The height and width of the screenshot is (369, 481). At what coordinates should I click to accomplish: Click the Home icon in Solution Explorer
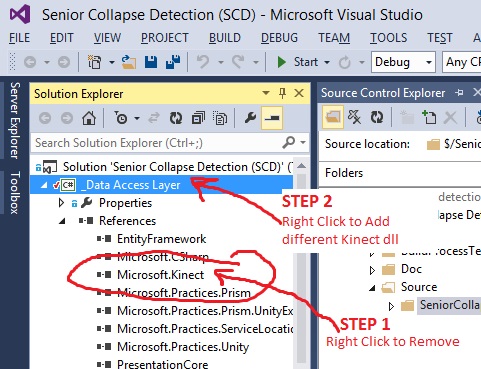tap(89, 118)
